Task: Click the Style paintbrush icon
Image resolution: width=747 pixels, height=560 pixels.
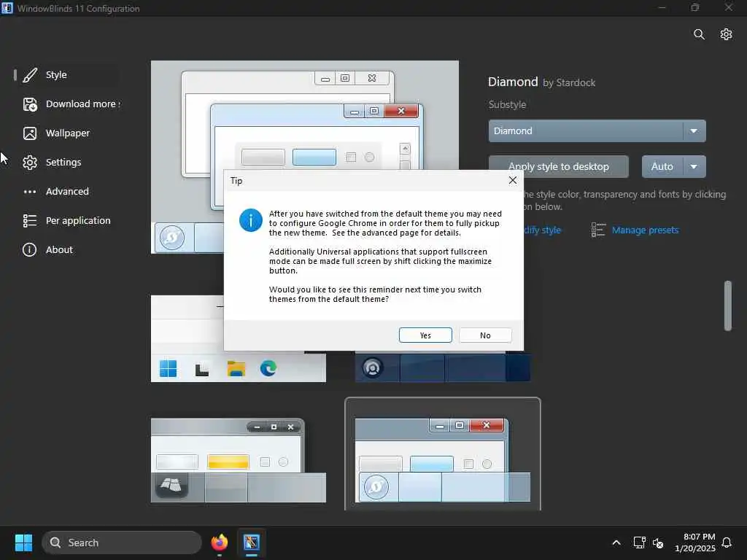Action: 29,75
